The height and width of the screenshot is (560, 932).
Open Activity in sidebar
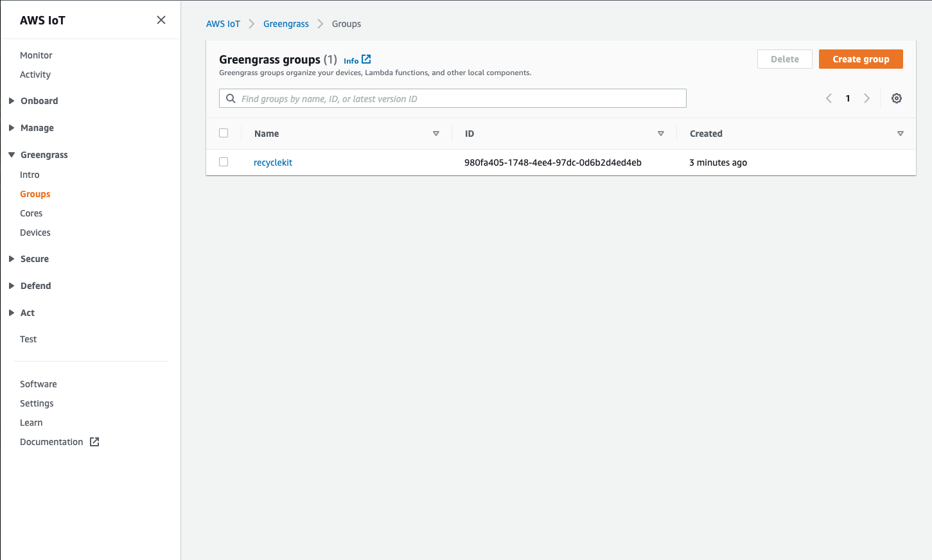tap(35, 74)
